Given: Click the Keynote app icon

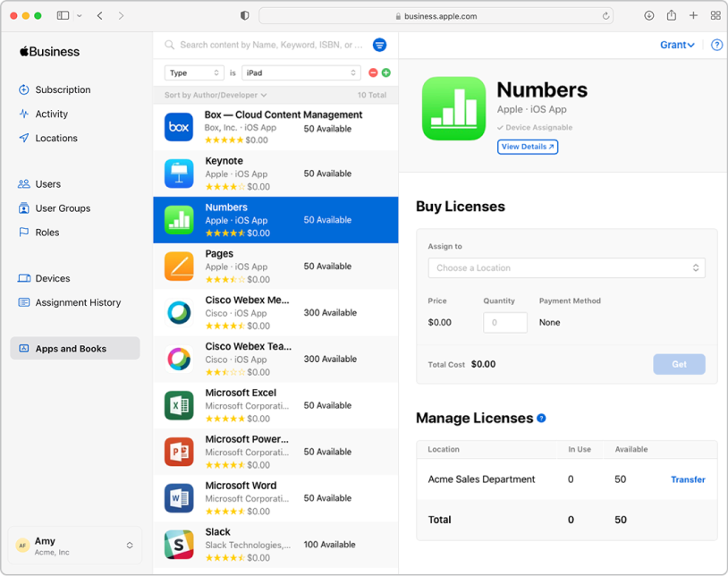Looking at the screenshot, I should point(179,173).
